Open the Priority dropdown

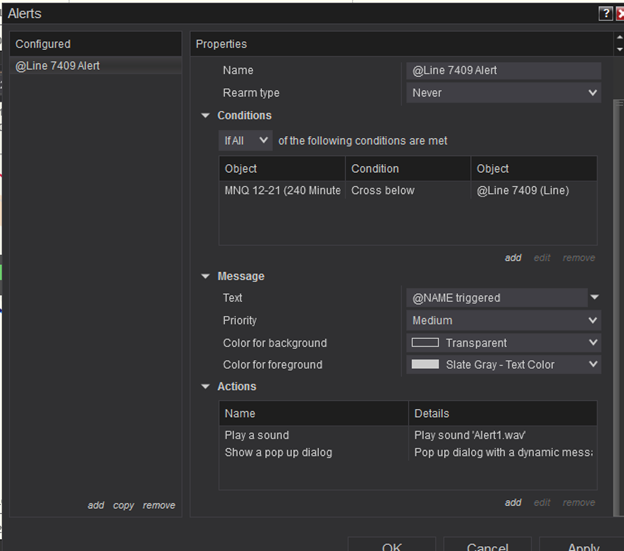pos(504,321)
